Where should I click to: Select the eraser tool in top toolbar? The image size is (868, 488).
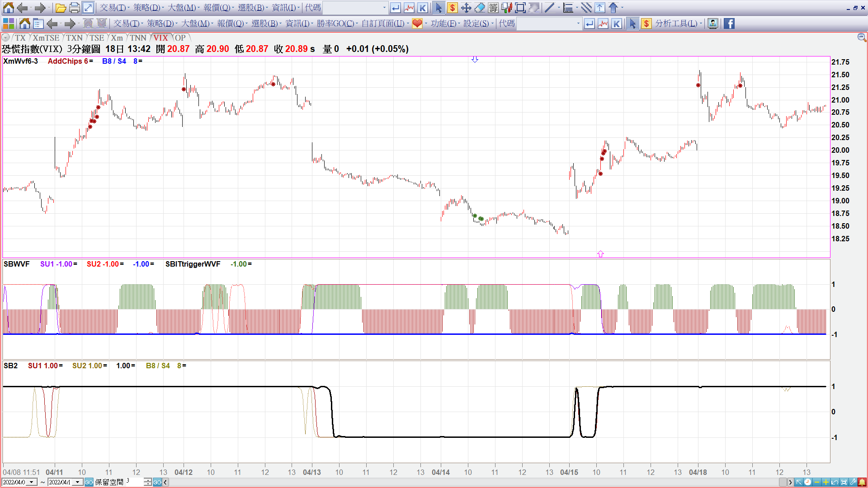tap(480, 8)
